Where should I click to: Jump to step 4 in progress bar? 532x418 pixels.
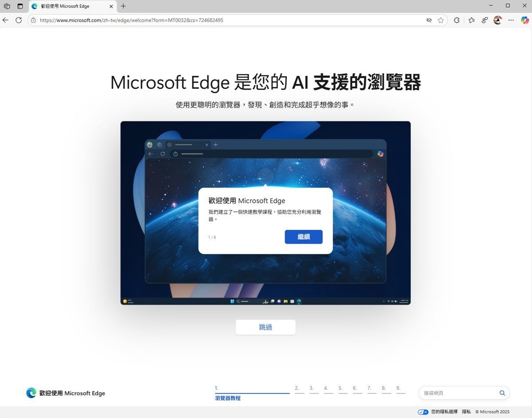[x=328, y=389]
